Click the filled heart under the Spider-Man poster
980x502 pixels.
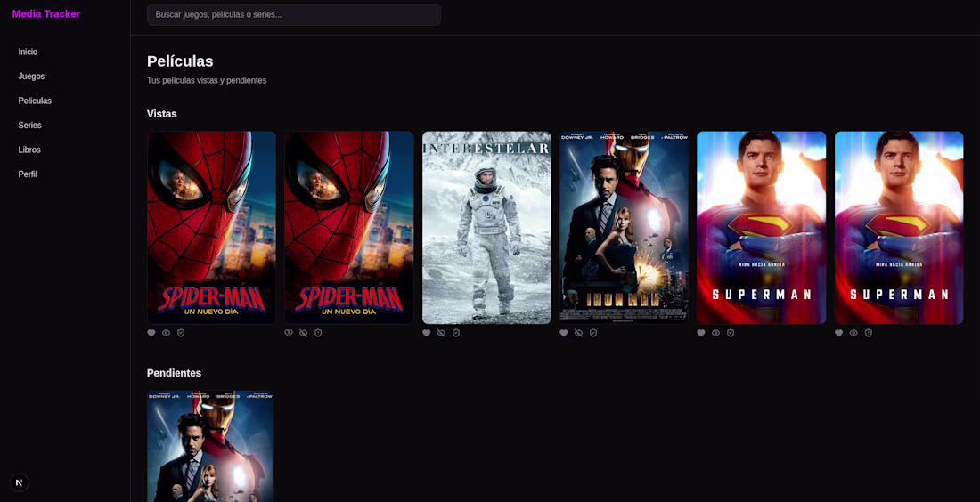pos(151,334)
